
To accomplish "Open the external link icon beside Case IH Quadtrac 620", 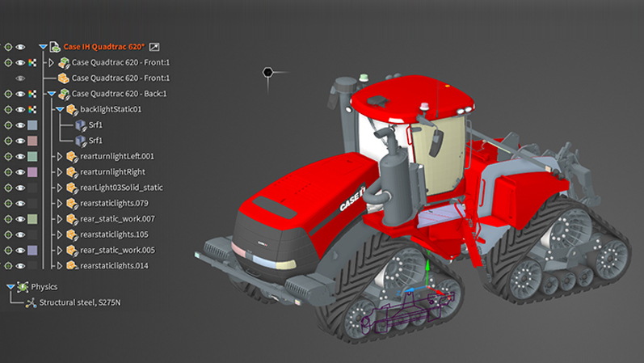I will tap(154, 47).
